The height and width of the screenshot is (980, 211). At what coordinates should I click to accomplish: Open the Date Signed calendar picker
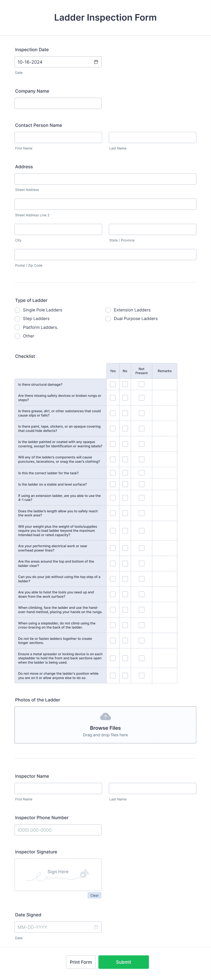coord(96,927)
